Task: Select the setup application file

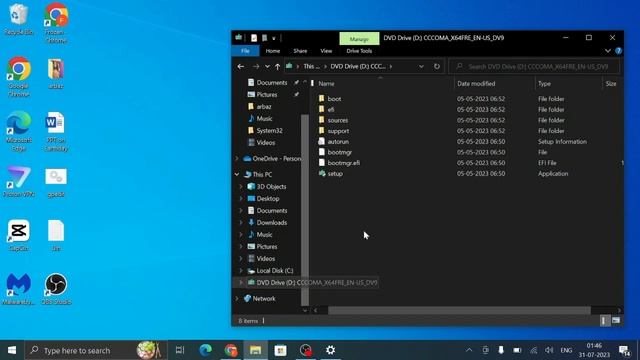Action: pos(335,173)
